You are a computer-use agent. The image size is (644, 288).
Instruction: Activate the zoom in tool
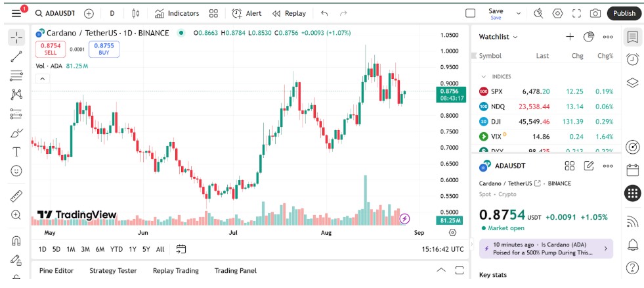pyautogui.click(x=16, y=215)
